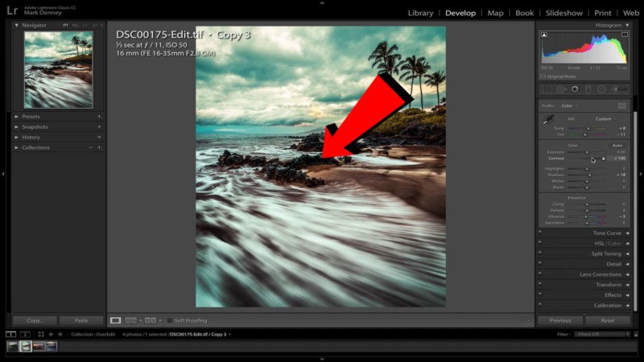Screen dimensions: 644x362
Task: Choose the Radial Filter tool
Action: pyautogui.click(x=601, y=88)
